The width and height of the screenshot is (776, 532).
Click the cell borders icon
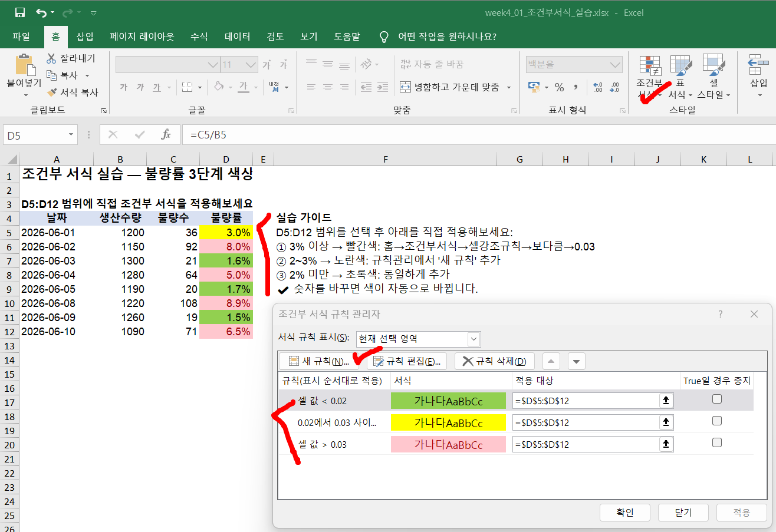[x=187, y=87]
